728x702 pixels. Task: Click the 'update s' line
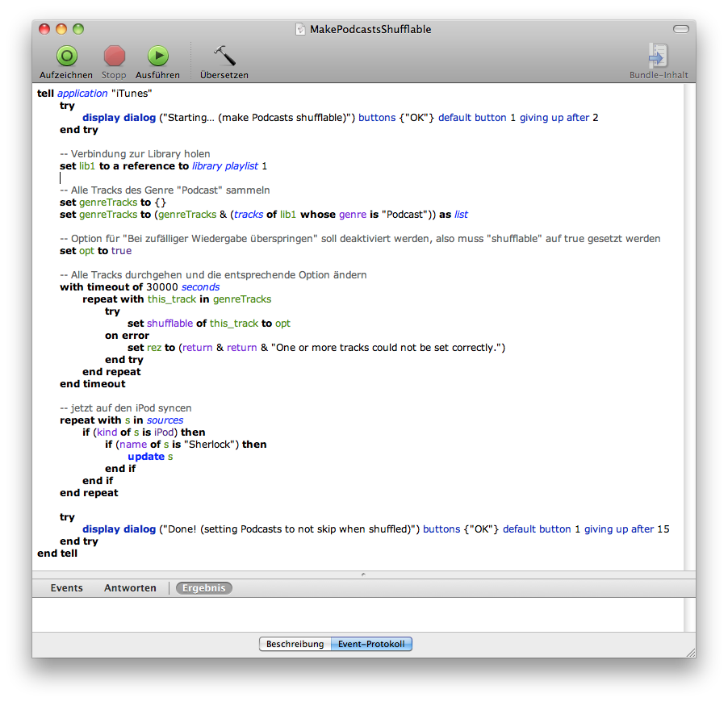[150, 455]
